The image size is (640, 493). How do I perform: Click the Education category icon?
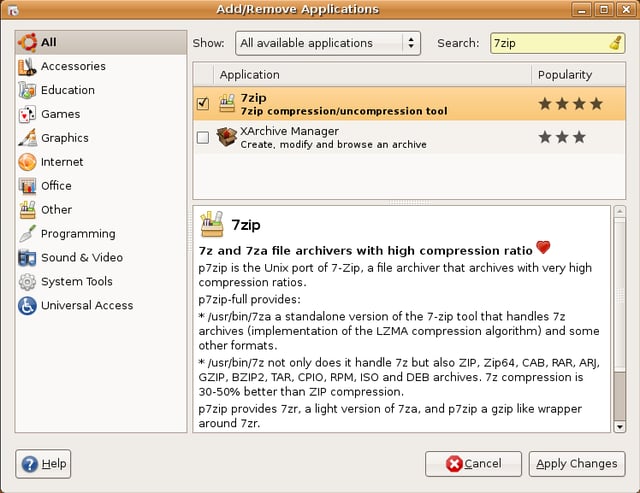point(27,90)
